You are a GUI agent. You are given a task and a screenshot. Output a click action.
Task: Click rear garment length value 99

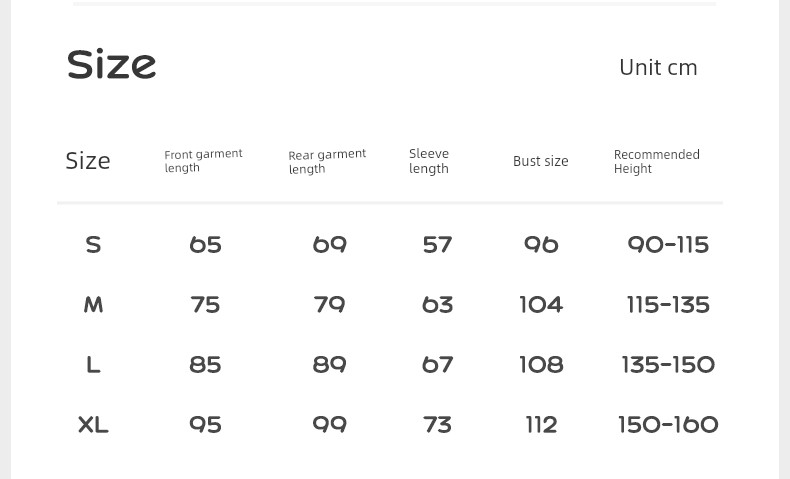click(x=329, y=425)
